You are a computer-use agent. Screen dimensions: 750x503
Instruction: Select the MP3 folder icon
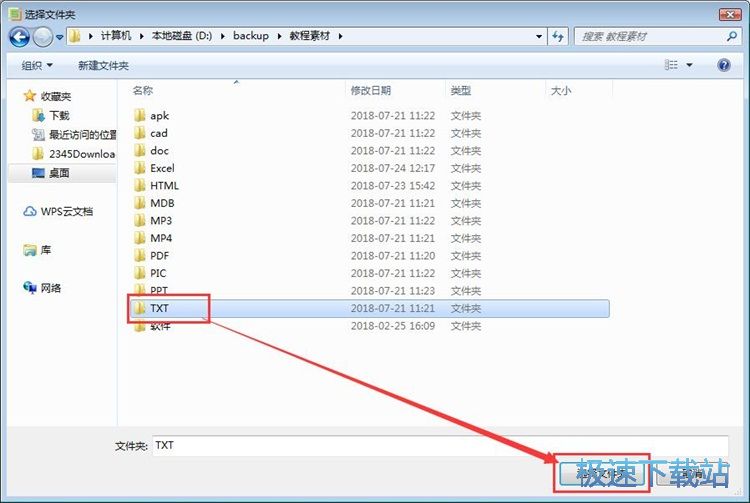click(x=140, y=220)
